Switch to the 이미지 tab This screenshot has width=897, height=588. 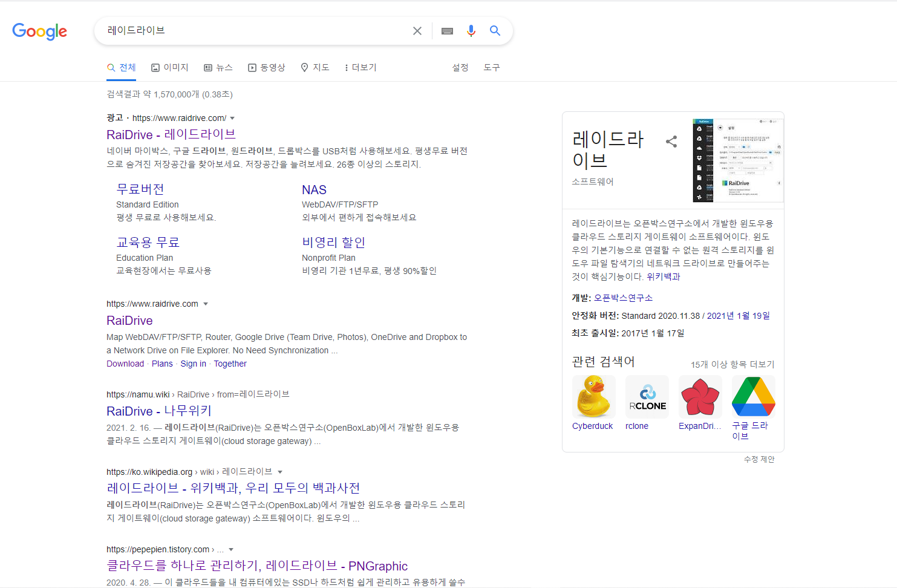(x=170, y=67)
